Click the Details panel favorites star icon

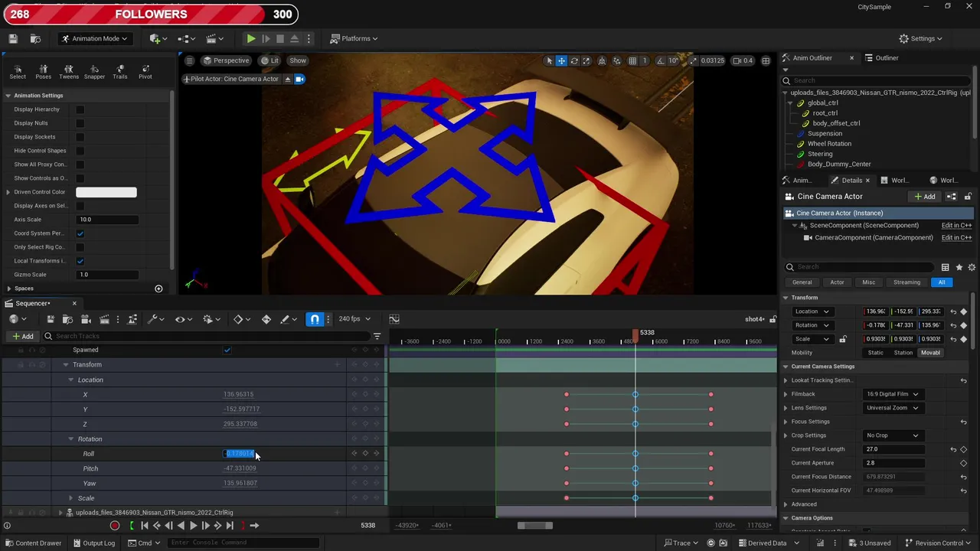click(959, 267)
